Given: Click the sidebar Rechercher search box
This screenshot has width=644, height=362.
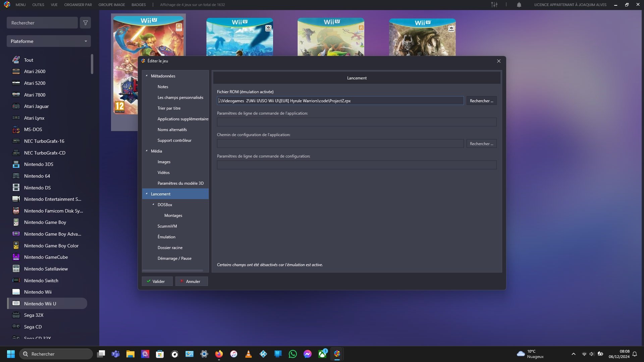Looking at the screenshot, I should tap(42, 23).
